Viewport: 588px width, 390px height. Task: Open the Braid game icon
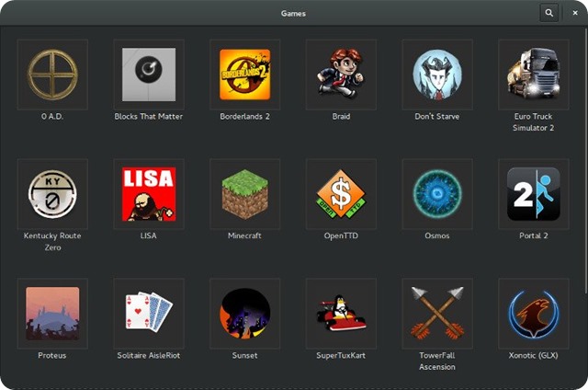[x=341, y=75]
